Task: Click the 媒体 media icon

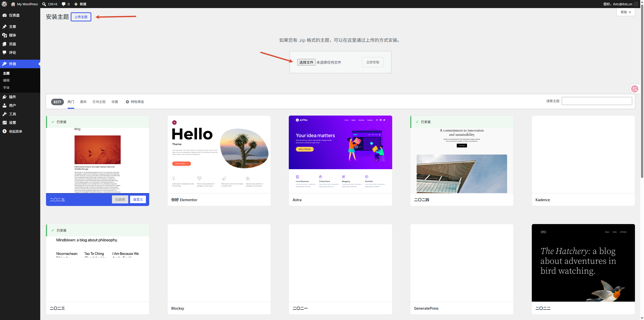Action: [x=5, y=35]
